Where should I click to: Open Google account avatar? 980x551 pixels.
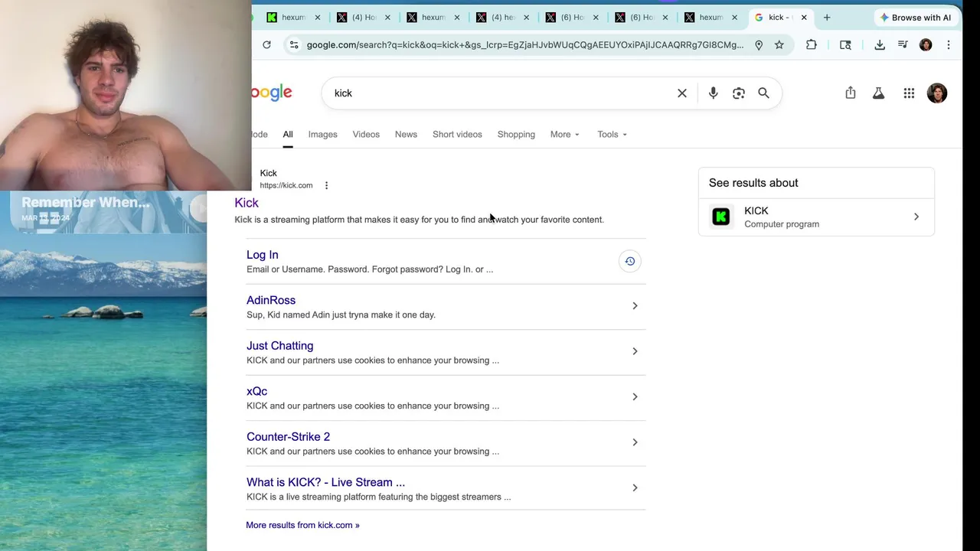pos(937,93)
